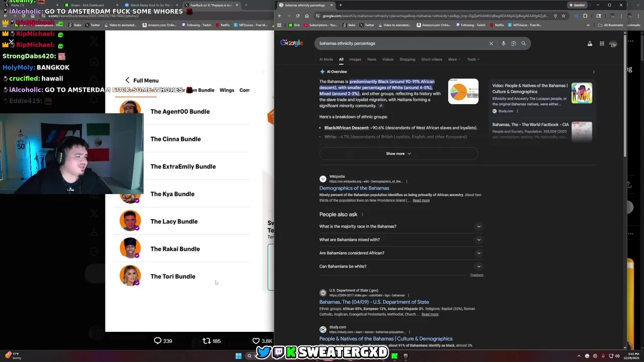This screenshot has height=362, width=644.
Task: Open new tab in Google window
Action: (x=340, y=5)
